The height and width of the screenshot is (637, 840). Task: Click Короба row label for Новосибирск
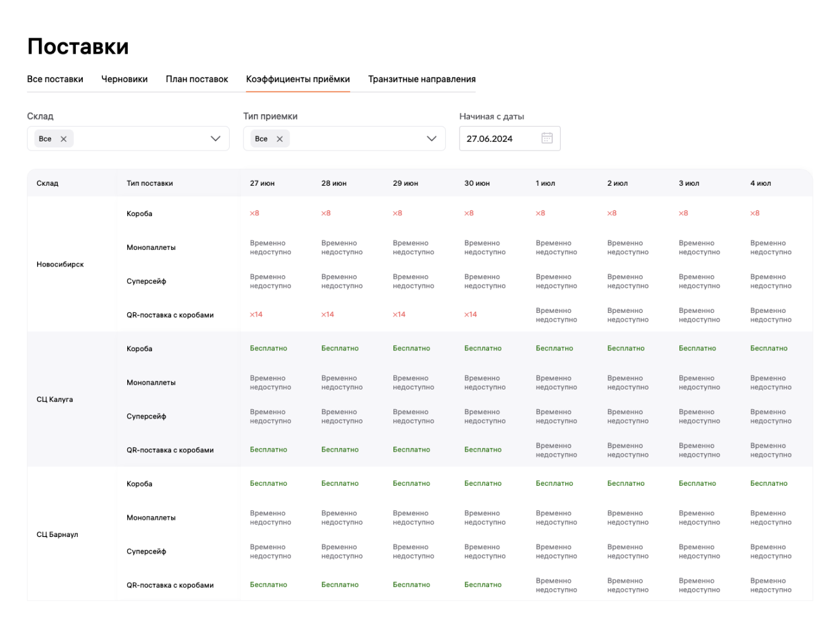(139, 214)
